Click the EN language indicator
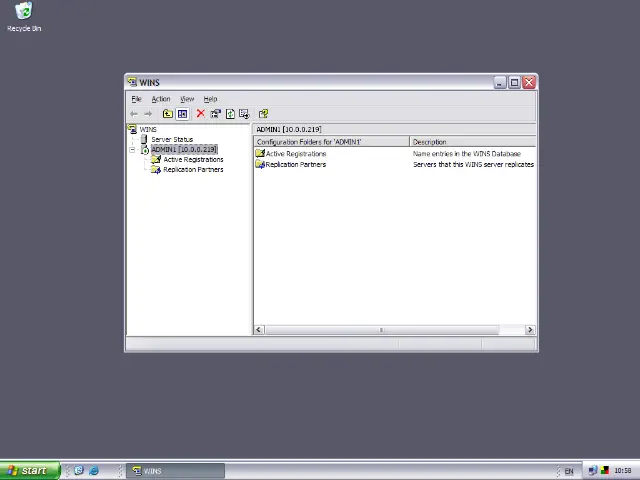This screenshot has height=480, width=640. click(x=569, y=471)
